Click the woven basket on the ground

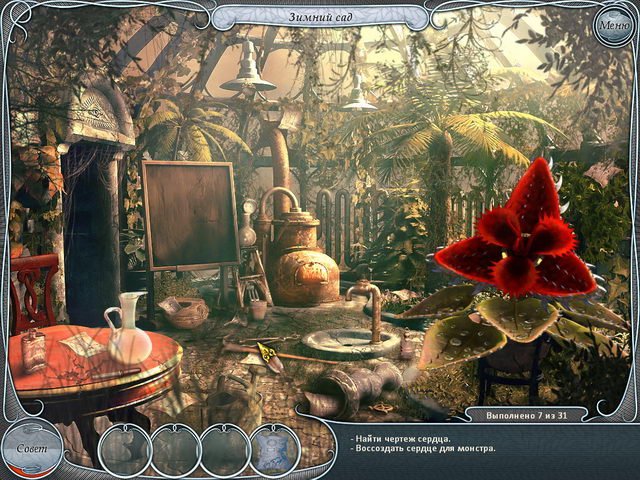click(186, 313)
